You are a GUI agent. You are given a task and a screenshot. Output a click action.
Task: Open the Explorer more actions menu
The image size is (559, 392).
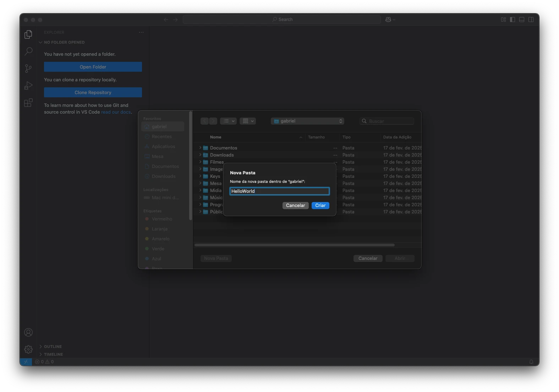coord(141,32)
